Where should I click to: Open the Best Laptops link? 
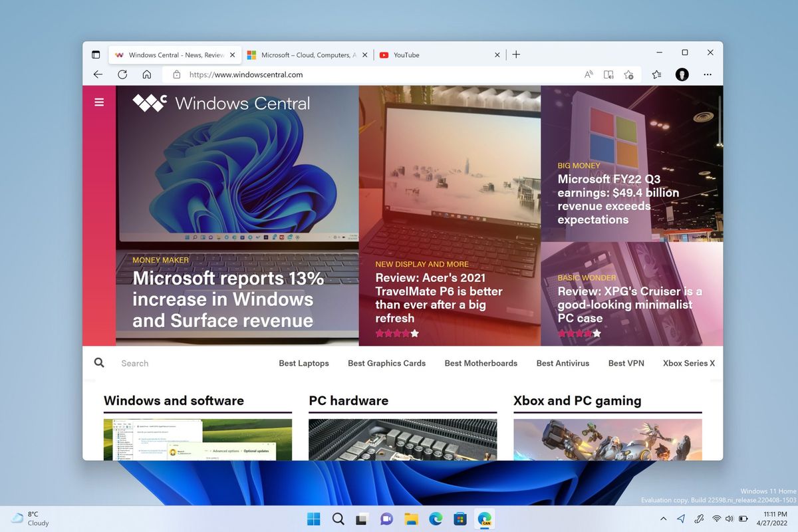[x=304, y=363]
